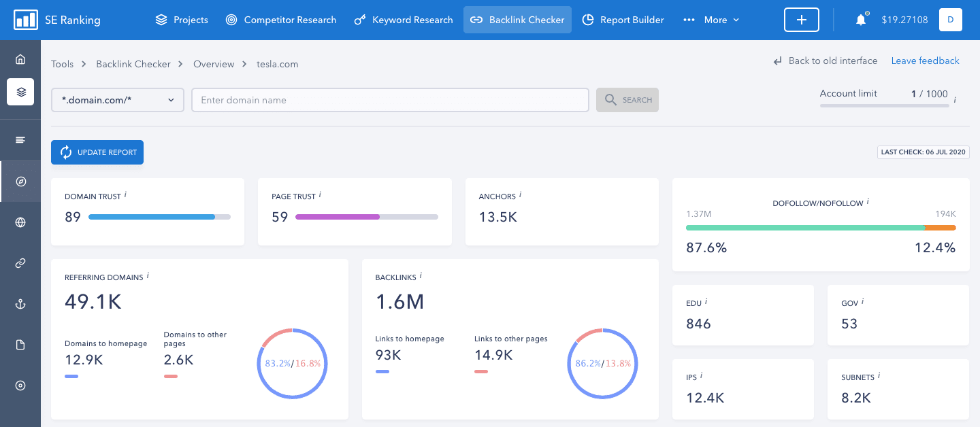
Task: Click the $19.27108 account balance
Action: pos(904,20)
